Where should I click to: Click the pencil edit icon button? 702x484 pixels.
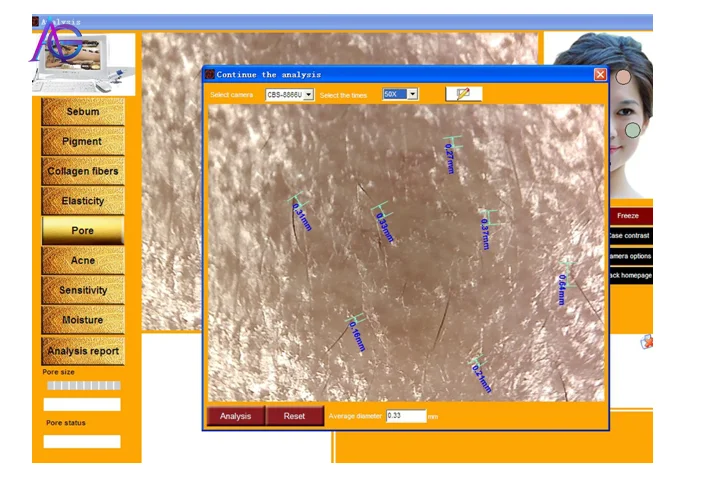tap(463, 94)
